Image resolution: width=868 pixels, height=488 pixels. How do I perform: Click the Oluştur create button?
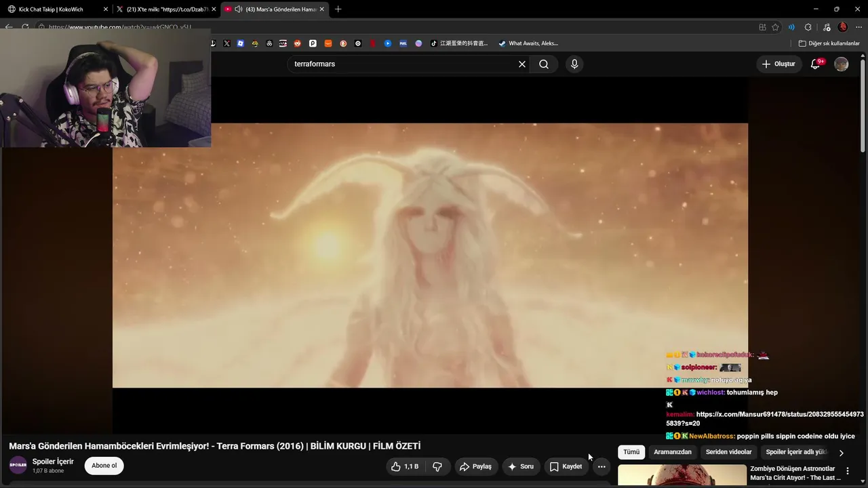(x=778, y=64)
